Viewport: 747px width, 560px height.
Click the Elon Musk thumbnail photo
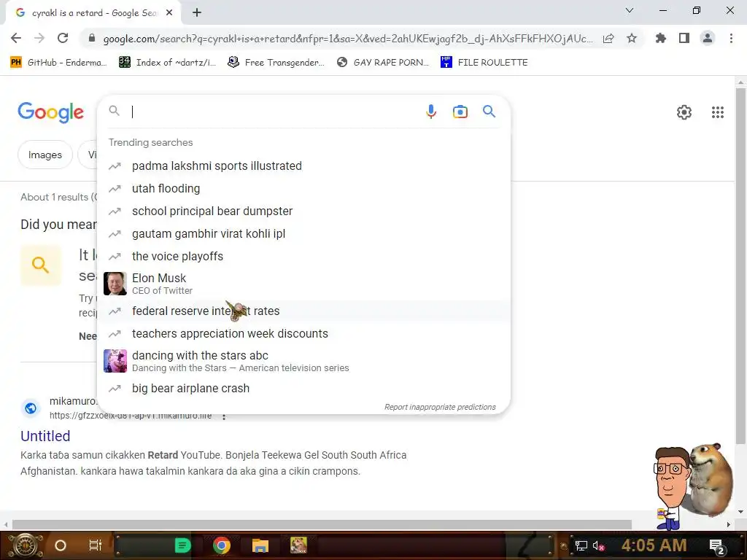(x=115, y=284)
